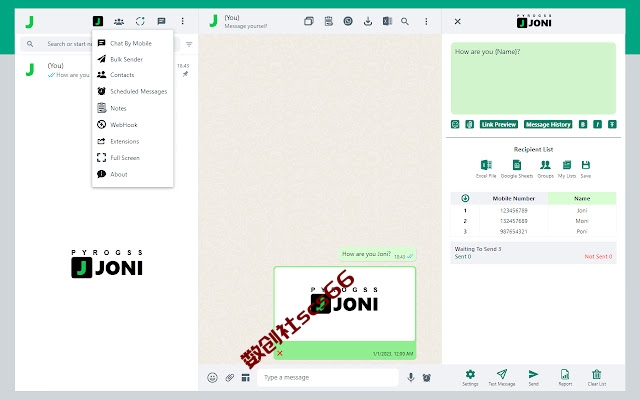This screenshot has height=400, width=640.
Task: Open the black J JONI menu icon
Action: pos(98,21)
